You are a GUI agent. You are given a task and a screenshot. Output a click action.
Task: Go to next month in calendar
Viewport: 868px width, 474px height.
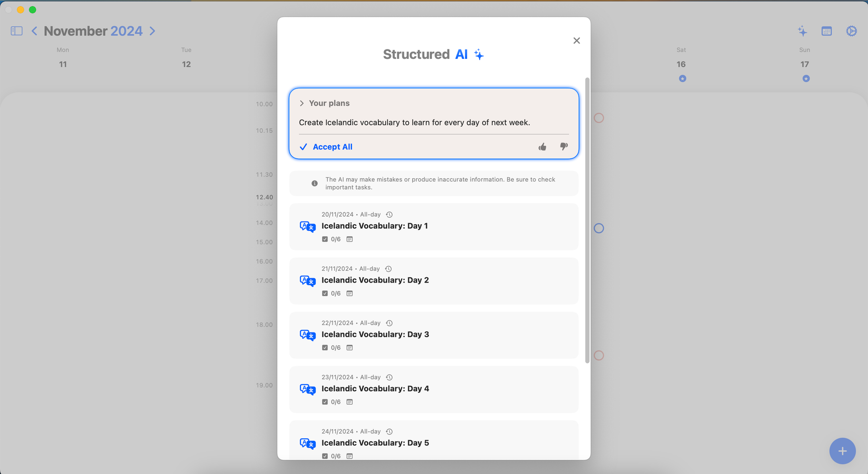pyautogui.click(x=153, y=31)
